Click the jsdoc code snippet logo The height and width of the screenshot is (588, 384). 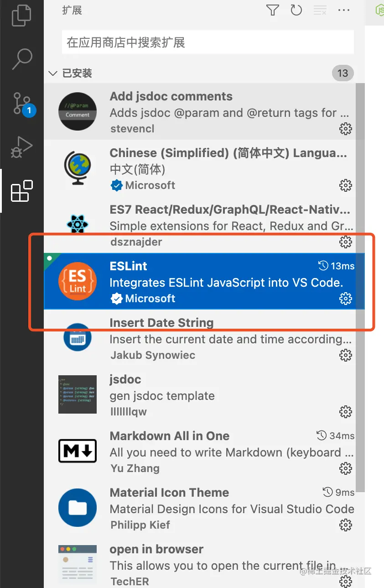pos(78,394)
